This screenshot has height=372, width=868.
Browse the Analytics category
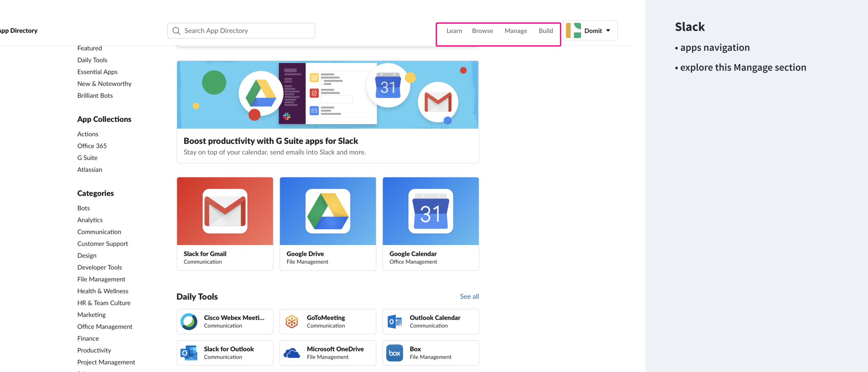[x=90, y=220]
